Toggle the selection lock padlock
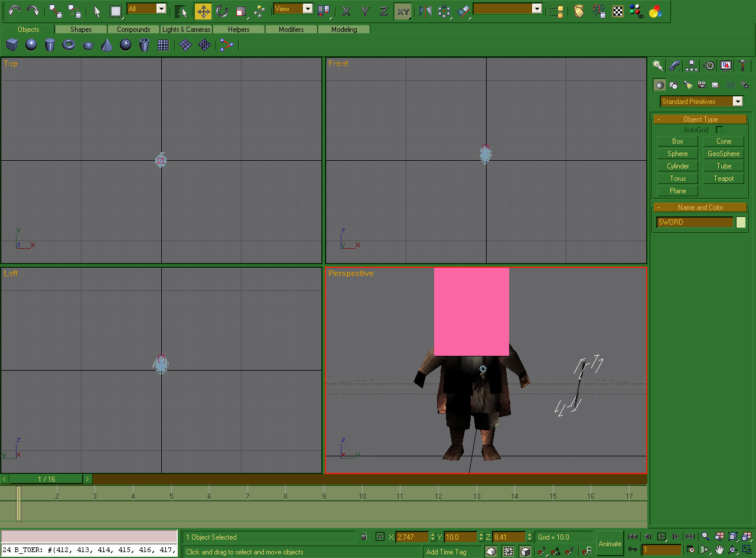The height and width of the screenshot is (558, 756). pyautogui.click(x=364, y=537)
